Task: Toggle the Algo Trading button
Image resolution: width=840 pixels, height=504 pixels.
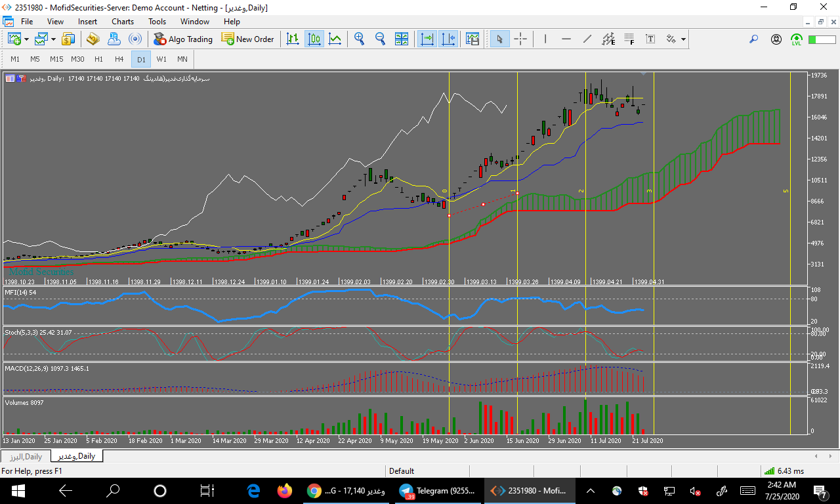Action: pyautogui.click(x=183, y=39)
